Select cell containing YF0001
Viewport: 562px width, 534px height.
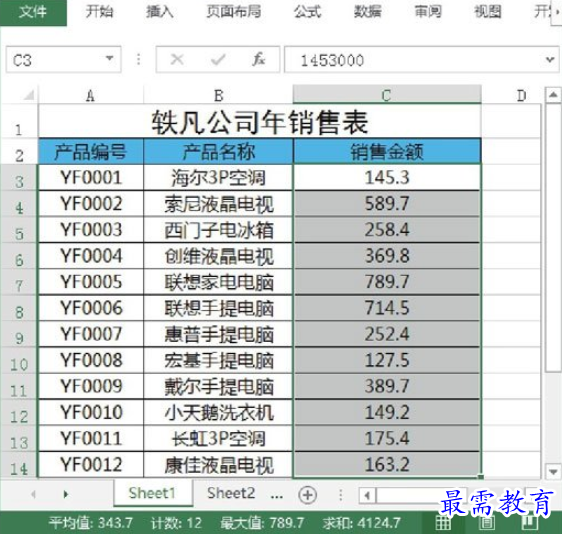91,177
